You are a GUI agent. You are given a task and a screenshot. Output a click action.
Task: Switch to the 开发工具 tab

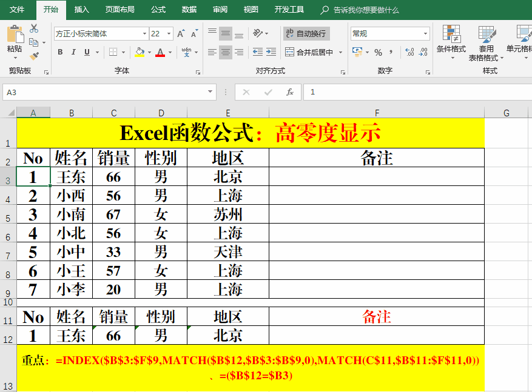pos(289,10)
